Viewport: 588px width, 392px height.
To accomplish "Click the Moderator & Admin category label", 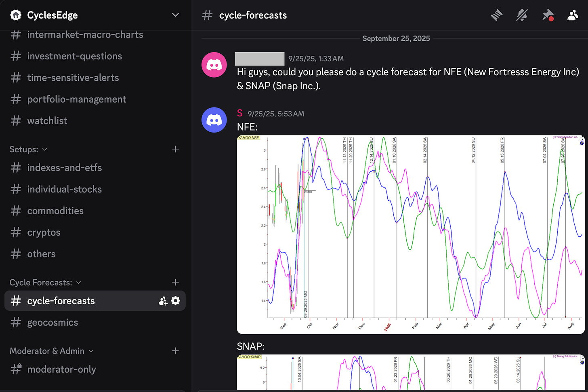I will pyautogui.click(x=47, y=351).
